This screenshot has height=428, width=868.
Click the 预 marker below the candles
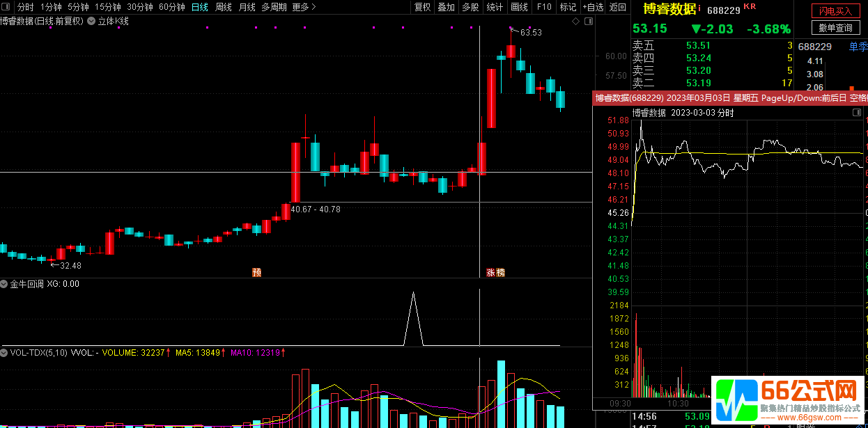tap(257, 272)
